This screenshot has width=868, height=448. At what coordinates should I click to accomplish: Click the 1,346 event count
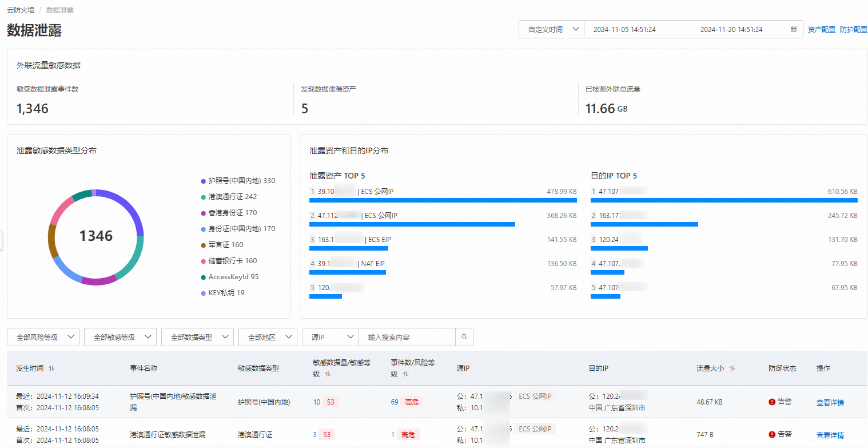[x=33, y=109]
